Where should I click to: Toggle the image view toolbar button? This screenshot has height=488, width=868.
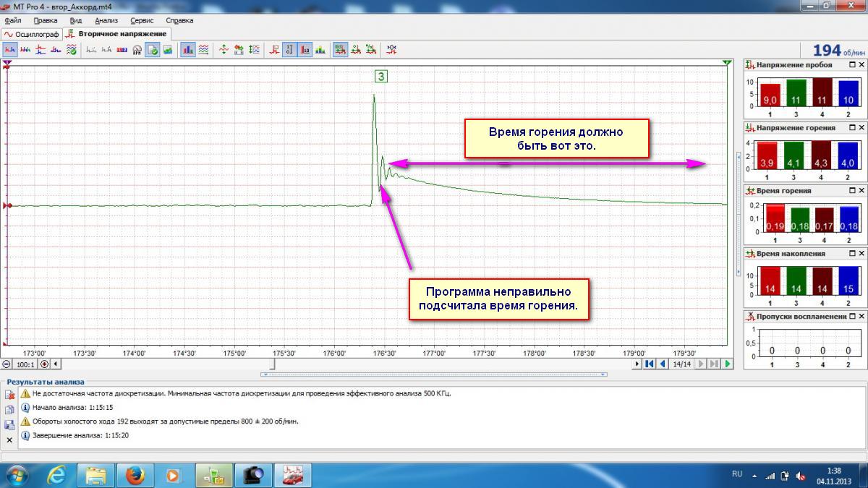pyautogui.click(x=168, y=50)
